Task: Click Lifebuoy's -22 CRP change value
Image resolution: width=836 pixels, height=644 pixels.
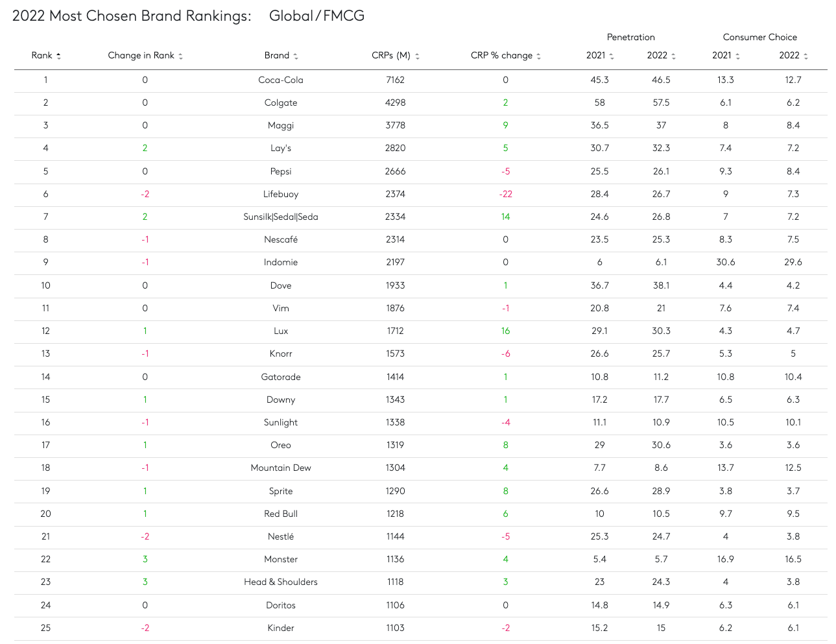Action: point(506,195)
